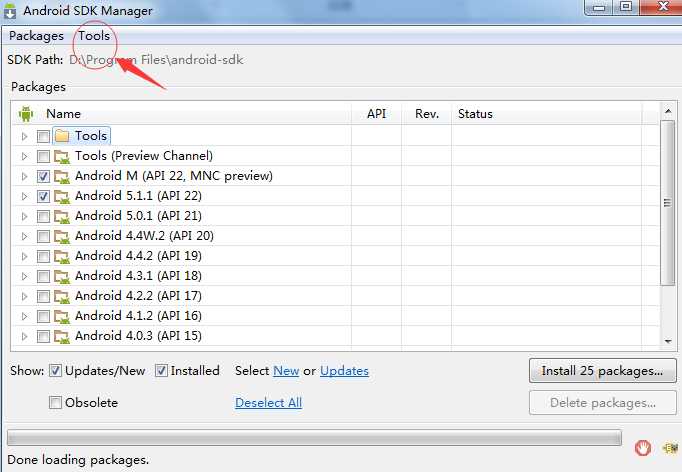Uncheck the Android M (API 22, MNC preview) checkbox

pos(43,177)
